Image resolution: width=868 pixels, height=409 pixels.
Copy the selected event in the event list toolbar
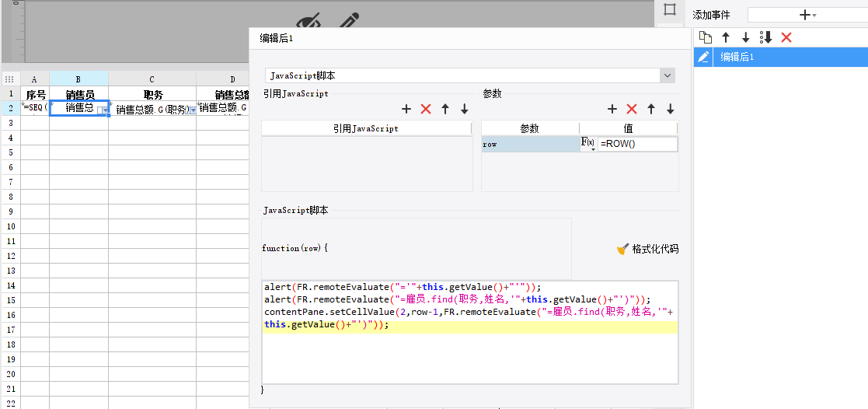point(706,37)
